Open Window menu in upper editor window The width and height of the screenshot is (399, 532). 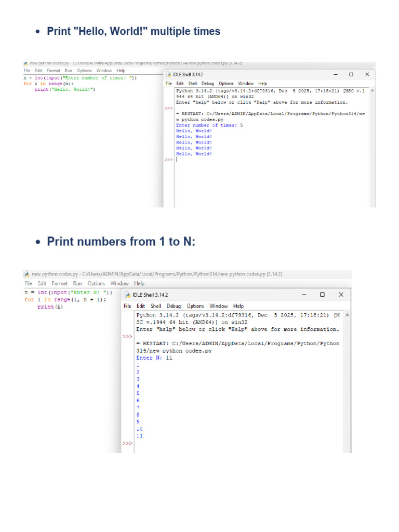104,71
